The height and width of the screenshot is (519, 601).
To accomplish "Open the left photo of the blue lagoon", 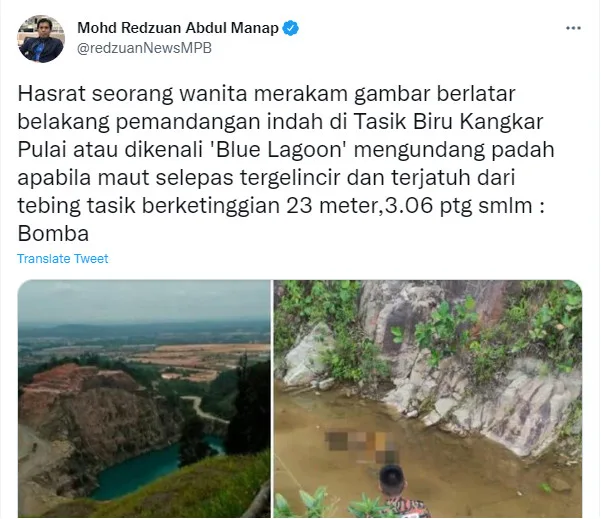I will pos(144,399).
